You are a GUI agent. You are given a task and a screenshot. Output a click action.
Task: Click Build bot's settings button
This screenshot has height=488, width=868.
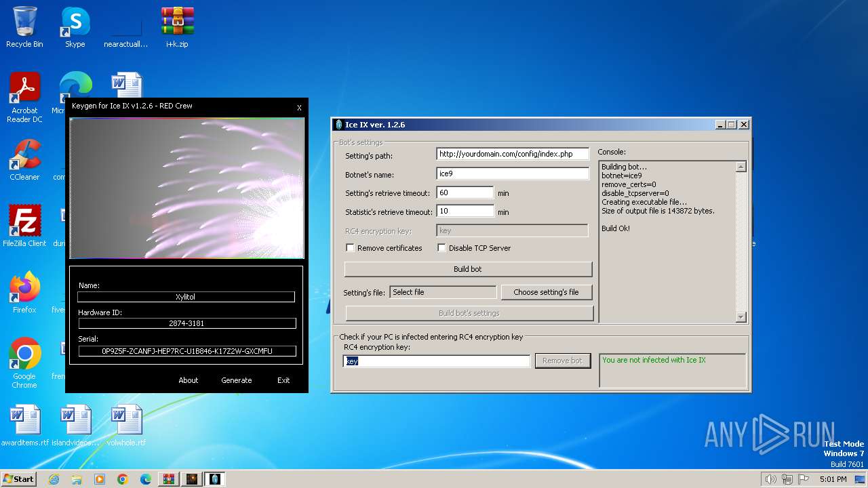[469, 313]
